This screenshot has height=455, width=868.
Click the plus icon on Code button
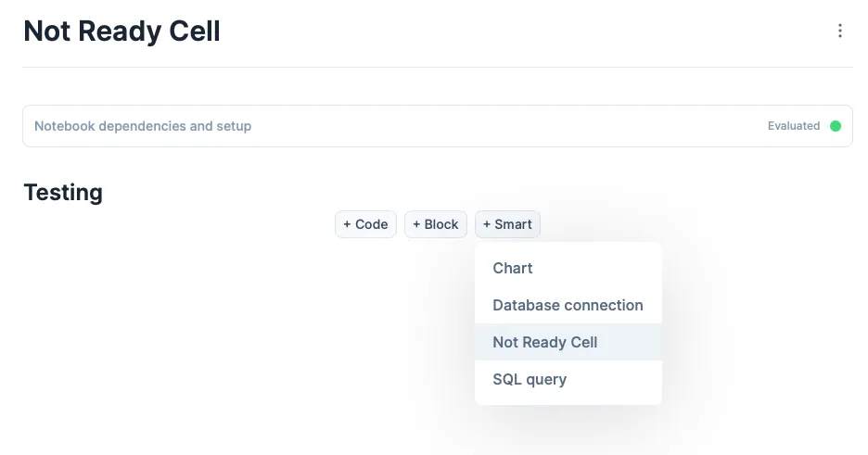348,224
